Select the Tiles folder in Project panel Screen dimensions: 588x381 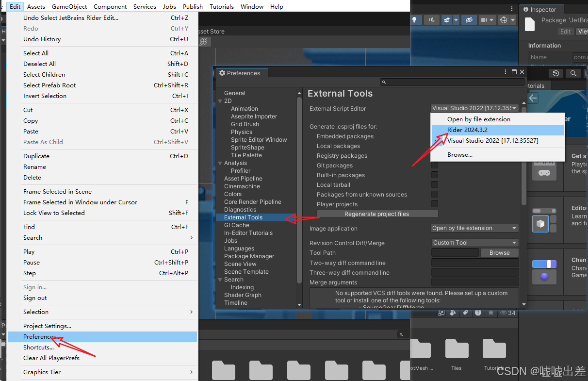tap(457, 355)
